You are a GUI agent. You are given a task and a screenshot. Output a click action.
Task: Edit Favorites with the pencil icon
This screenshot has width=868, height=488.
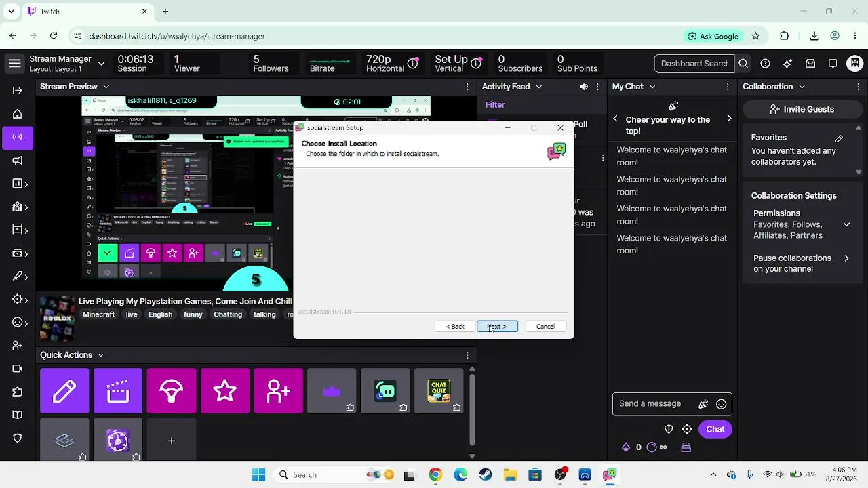tap(839, 138)
